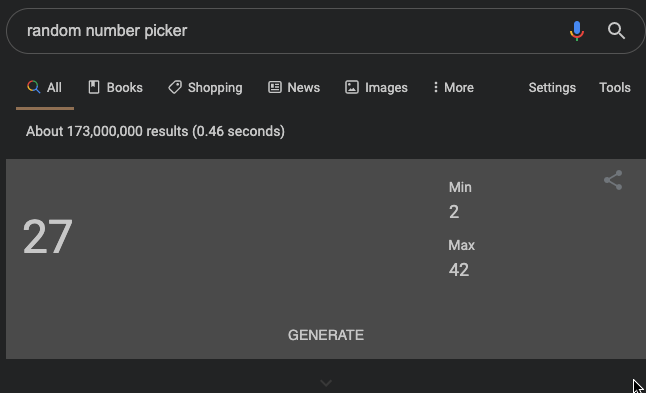Switch to the Shopping results tab
Viewport: 646px width, 393px height.
click(205, 88)
